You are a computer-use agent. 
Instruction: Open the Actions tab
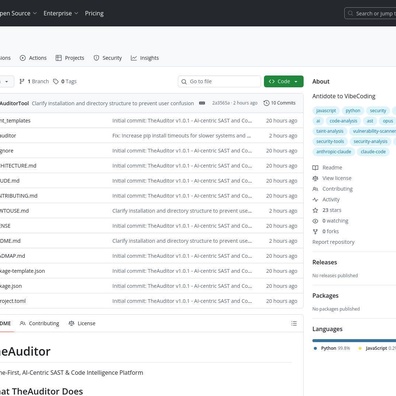(33, 58)
